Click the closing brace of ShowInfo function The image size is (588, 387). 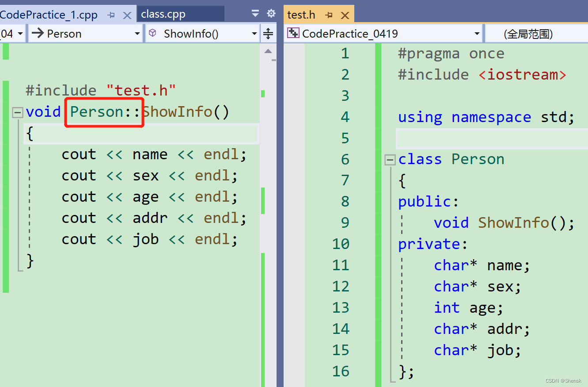coord(30,261)
